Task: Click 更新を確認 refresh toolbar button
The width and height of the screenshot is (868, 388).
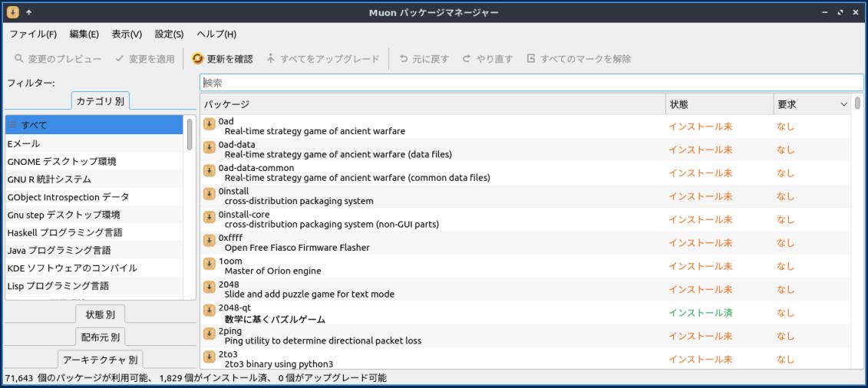Action: [x=222, y=58]
